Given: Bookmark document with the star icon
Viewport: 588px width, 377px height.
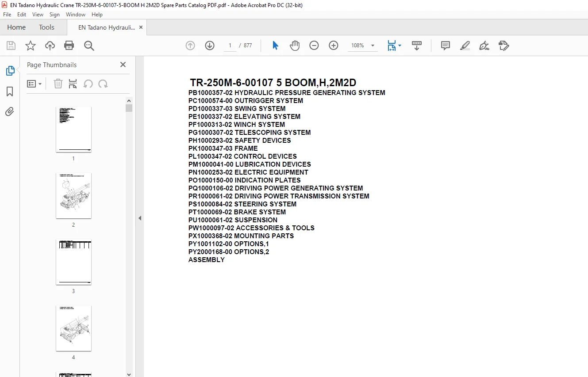Looking at the screenshot, I should 31,46.
